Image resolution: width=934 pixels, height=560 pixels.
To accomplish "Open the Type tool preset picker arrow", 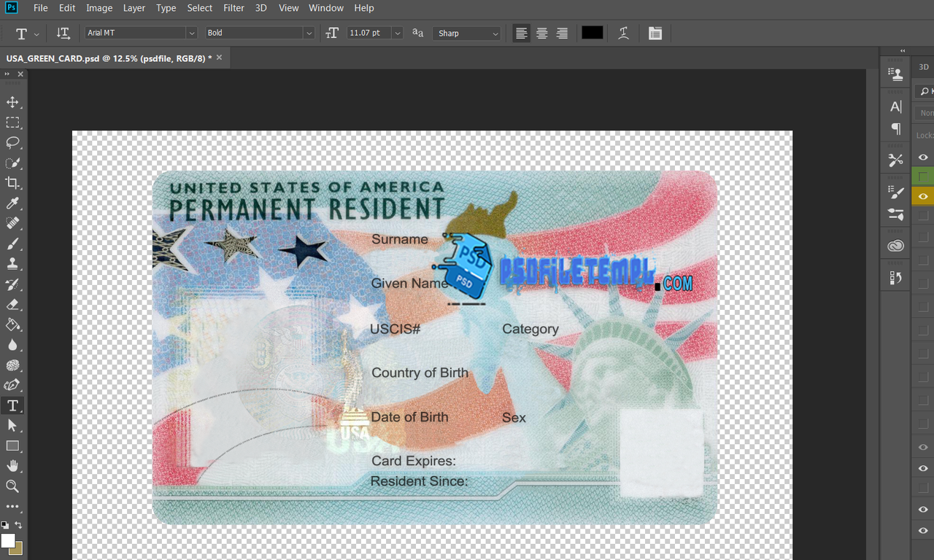I will click(36, 34).
